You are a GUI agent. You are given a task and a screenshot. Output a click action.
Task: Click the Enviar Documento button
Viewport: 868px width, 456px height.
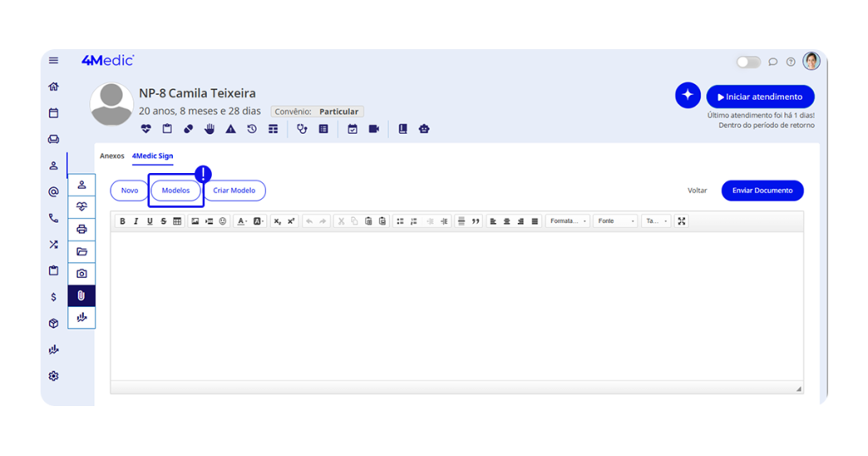click(762, 191)
